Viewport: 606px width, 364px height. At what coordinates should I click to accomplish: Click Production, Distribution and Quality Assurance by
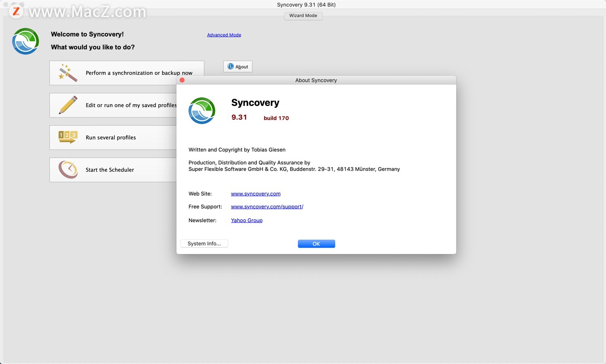[249, 162]
